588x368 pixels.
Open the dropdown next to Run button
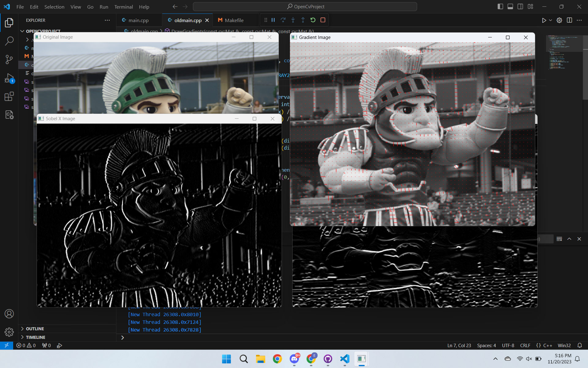pos(550,20)
